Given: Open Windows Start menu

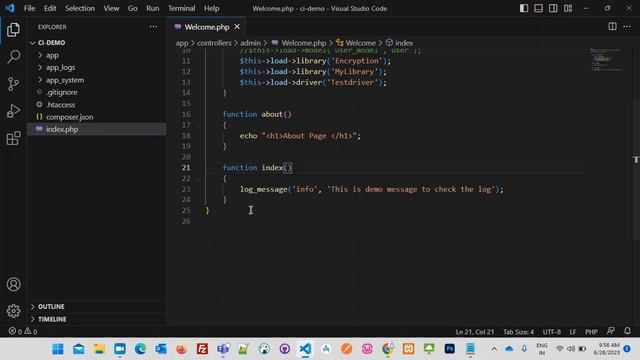Looking at the screenshot, I should pos(58,349).
